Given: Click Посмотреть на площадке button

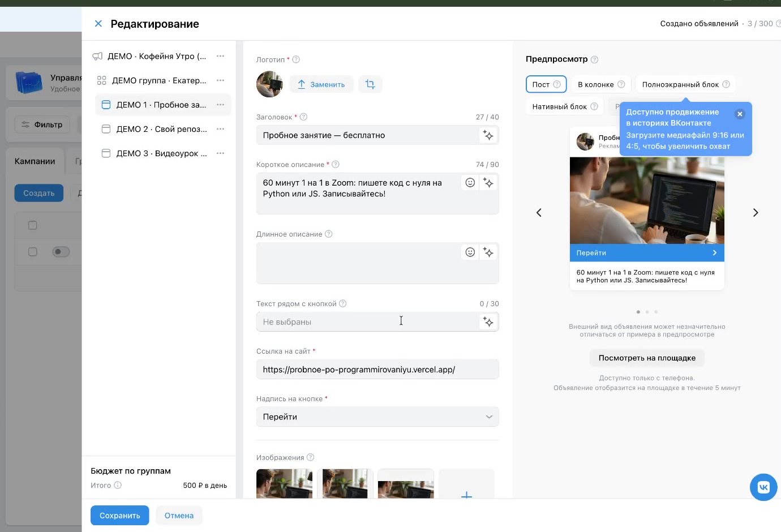Looking at the screenshot, I should coord(647,358).
